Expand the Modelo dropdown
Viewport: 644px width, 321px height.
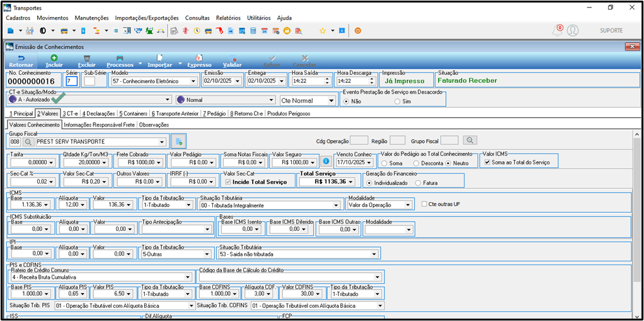coord(194,81)
